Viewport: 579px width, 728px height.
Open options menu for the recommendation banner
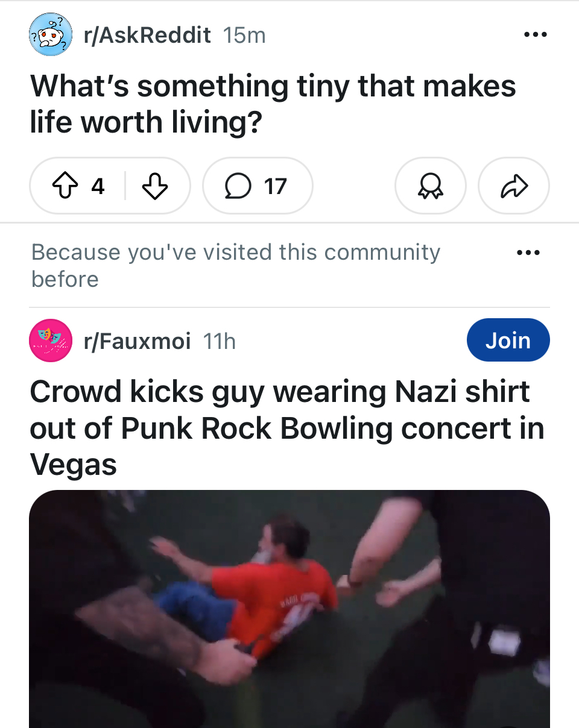point(528,253)
